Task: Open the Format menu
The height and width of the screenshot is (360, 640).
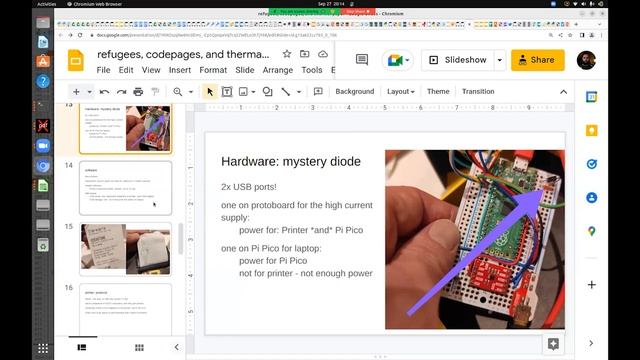Action: [x=213, y=70]
